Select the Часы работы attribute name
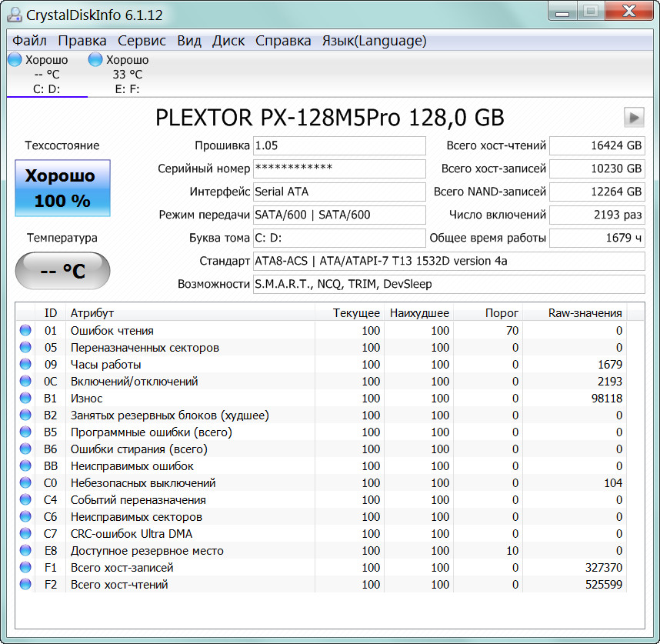The image size is (660, 644). point(105,365)
